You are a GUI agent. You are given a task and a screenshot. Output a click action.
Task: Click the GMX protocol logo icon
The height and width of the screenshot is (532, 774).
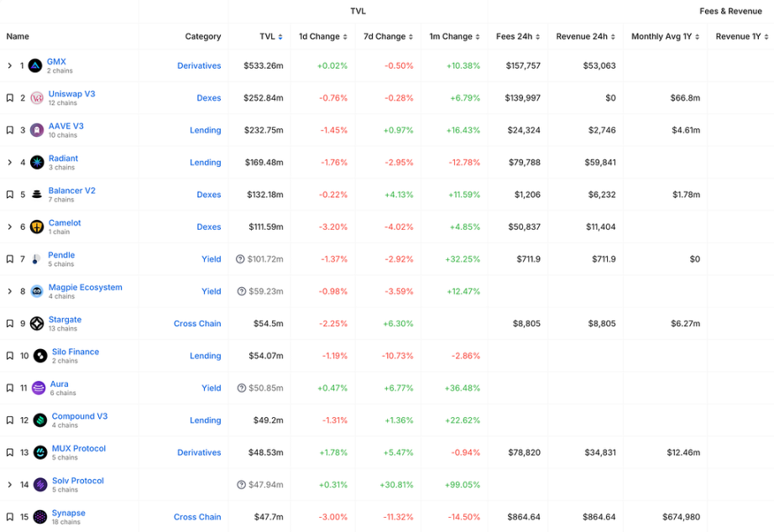(35, 65)
